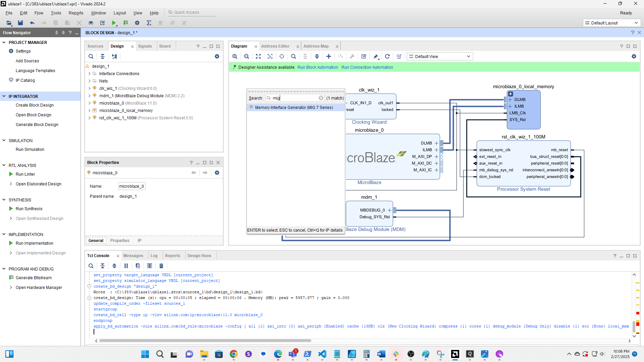The height and width of the screenshot is (362, 644).
Task: Add IP to the block design
Action: (x=329, y=56)
